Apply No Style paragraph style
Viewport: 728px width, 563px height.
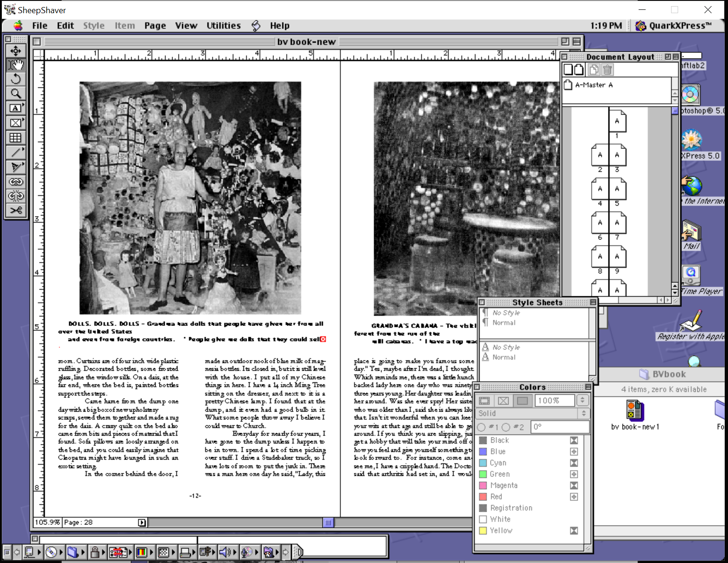pyautogui.click(x=506, y=312)
